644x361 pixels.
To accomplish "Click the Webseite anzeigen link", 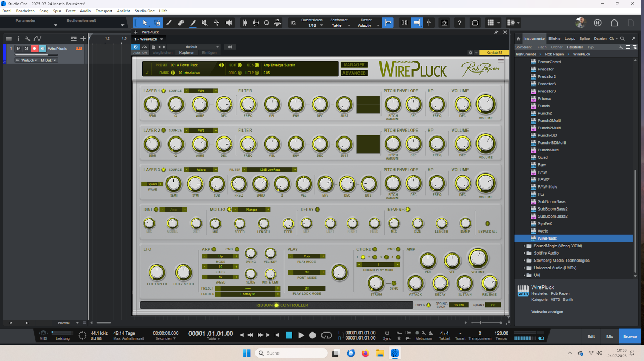I will pyautogui.click(x=547, y=312).
